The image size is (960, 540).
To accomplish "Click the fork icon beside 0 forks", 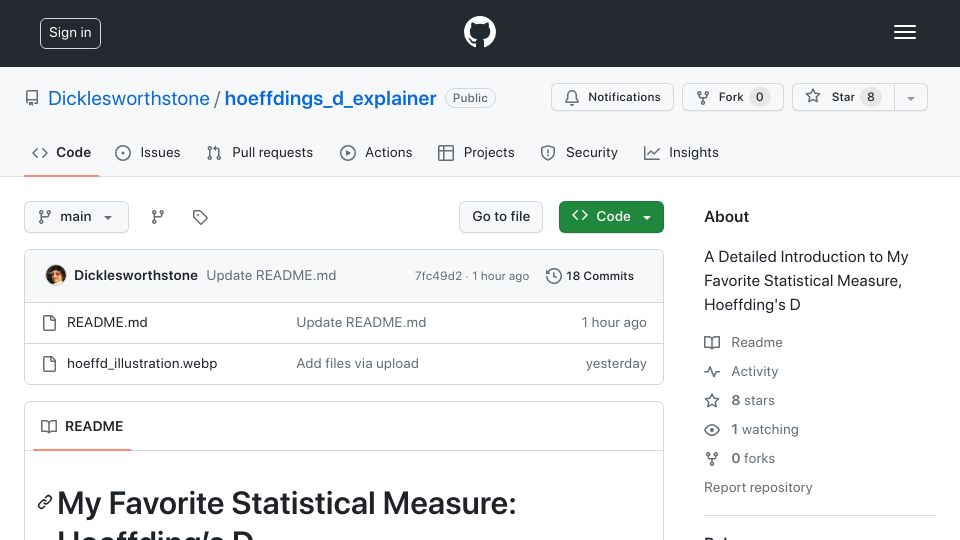I will tap(711, 459).
